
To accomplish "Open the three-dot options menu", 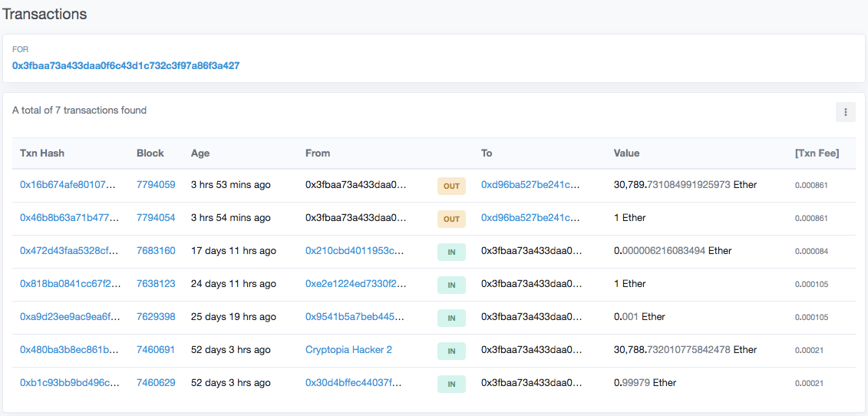I will tap(845, 112).
